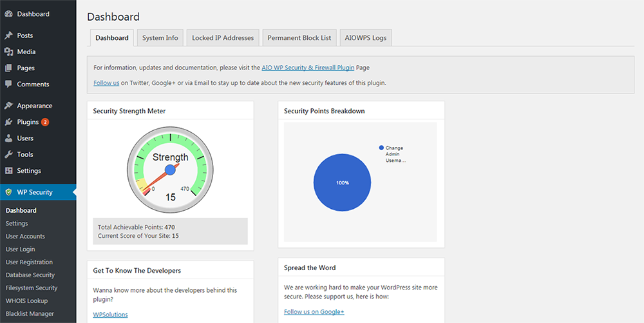644x323 pixels.
Task: Open the Media menu item
Action: click(26, 52)
